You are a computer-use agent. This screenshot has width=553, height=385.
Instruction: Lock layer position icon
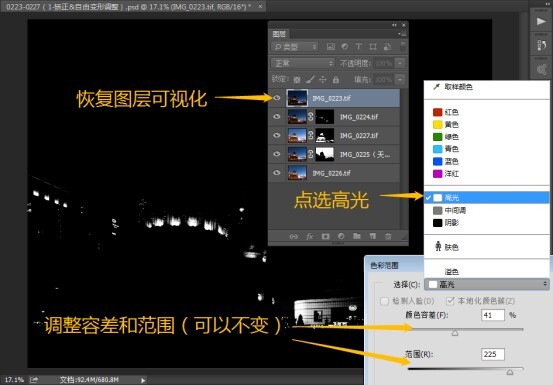tap(323, 80)
